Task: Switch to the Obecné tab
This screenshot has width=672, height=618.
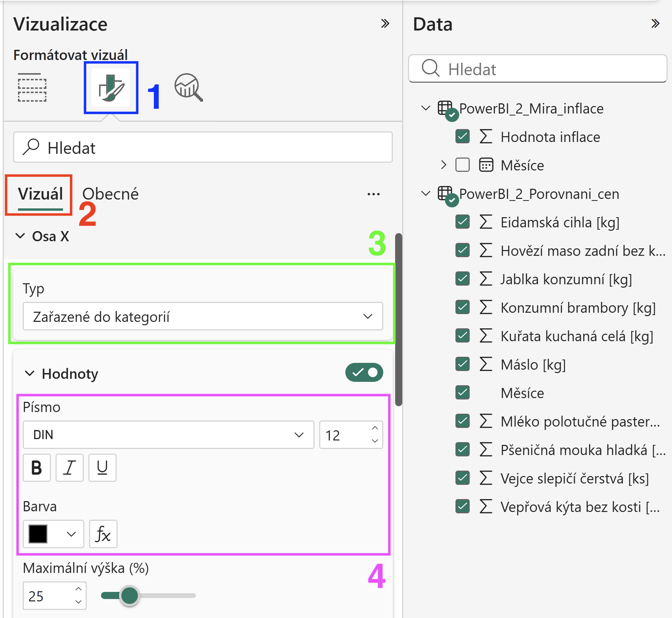Action: pos(110,194)
